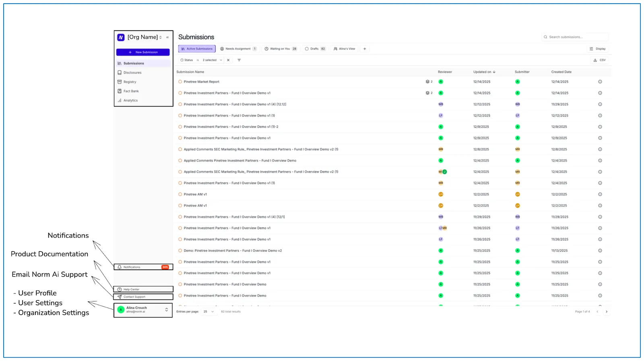Click the New Submission button
This screenshot has height=361, width=644.
pyautogui.click(x=143, y=52)
